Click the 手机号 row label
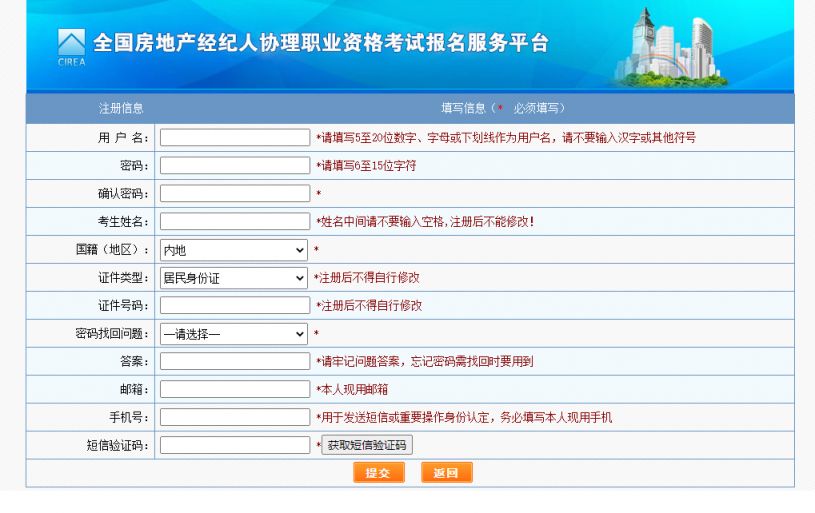Screen dimensions: 815x513 click(129, 417)
